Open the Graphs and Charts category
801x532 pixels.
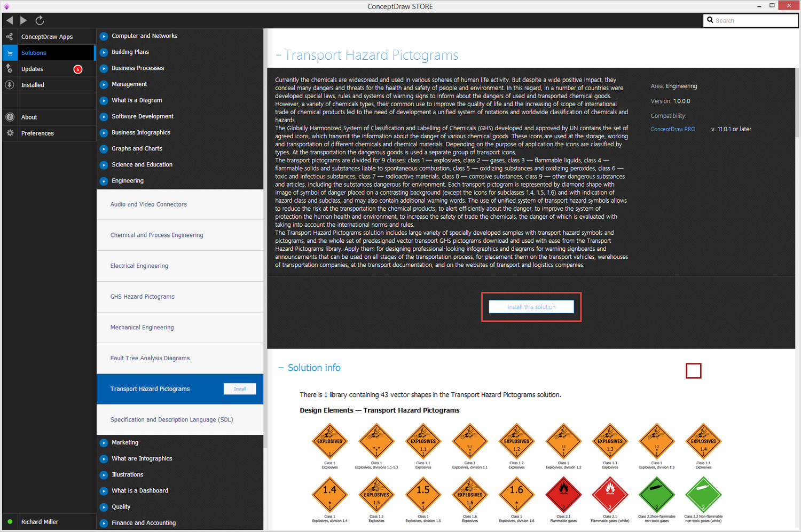(x=137, y=148)
